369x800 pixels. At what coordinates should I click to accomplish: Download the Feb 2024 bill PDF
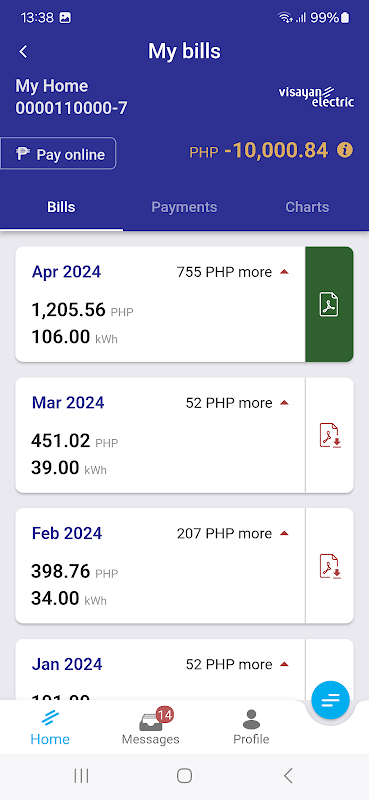coord(330,566)
